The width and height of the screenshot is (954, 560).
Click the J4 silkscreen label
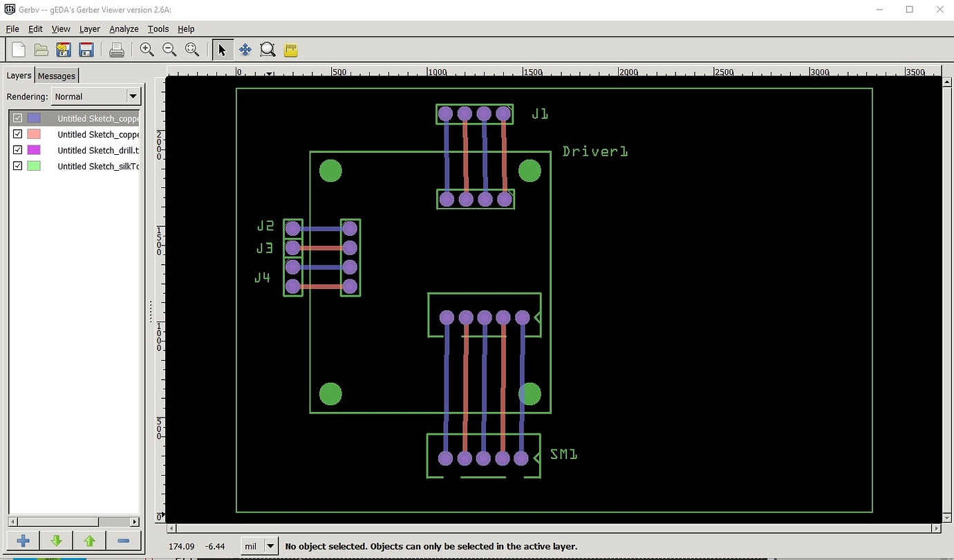(x=262, y=277)
